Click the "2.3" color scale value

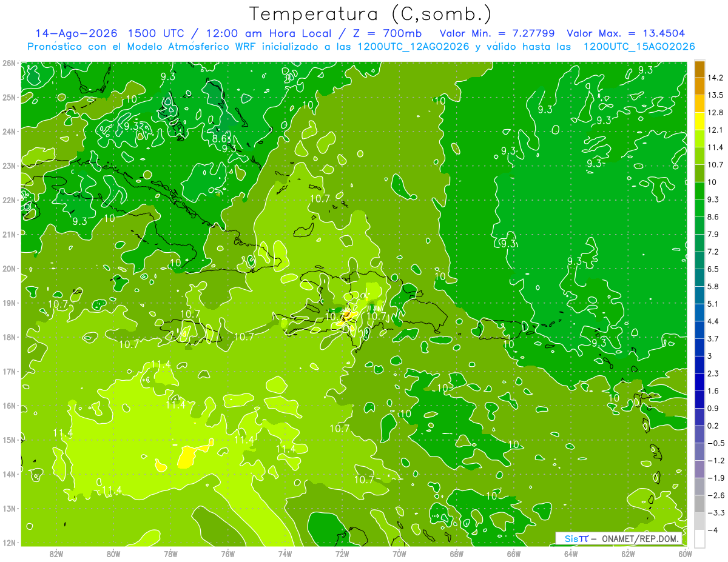tap(713, 373)
